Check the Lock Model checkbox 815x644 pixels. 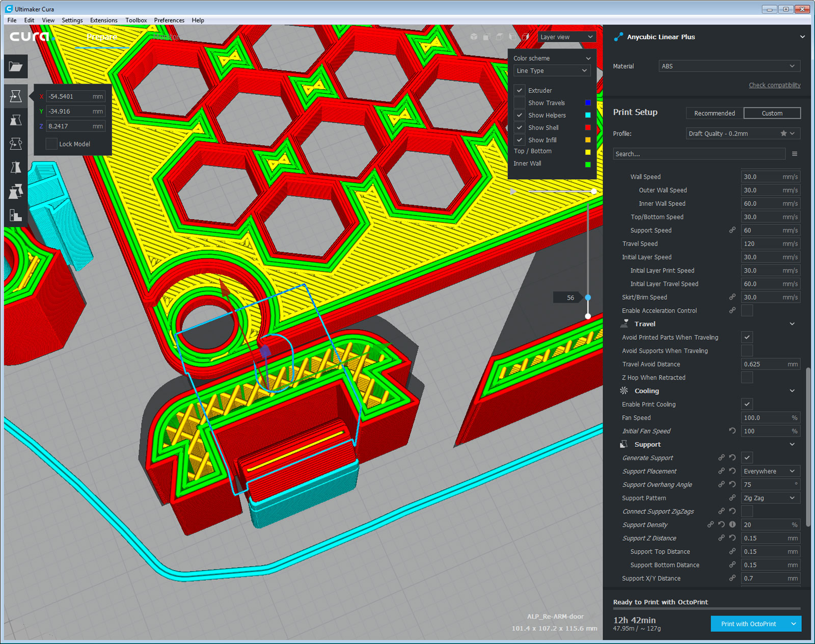(x=51, y=144)
